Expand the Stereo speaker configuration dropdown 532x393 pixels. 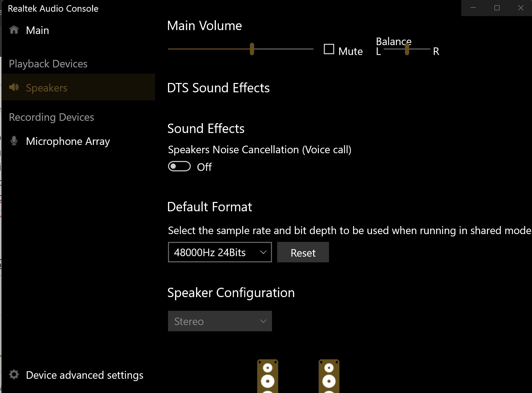(x=220, y=321)
